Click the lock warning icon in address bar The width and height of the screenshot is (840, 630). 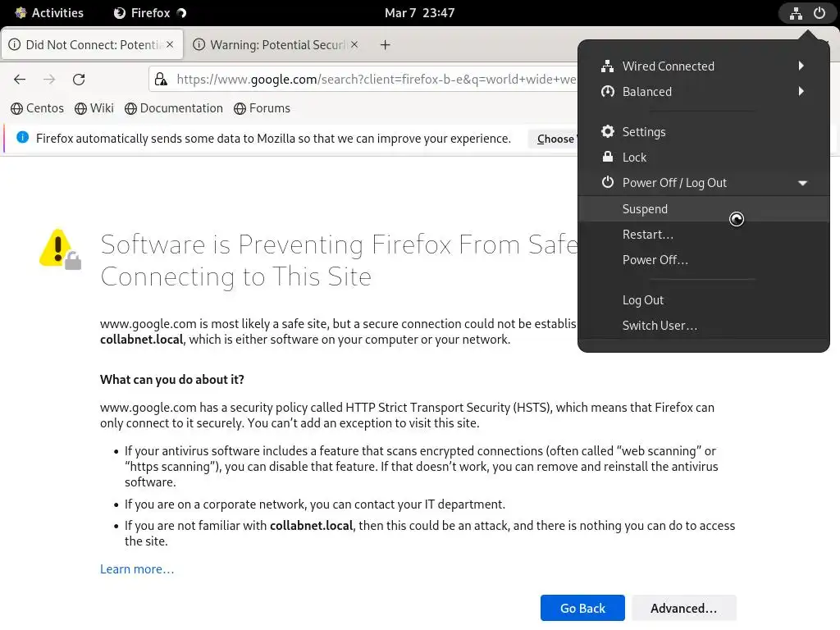(161, 80)
